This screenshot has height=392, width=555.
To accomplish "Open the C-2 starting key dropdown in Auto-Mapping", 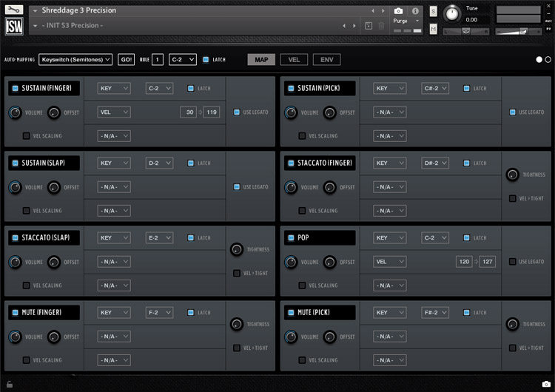I will (183, 59).
